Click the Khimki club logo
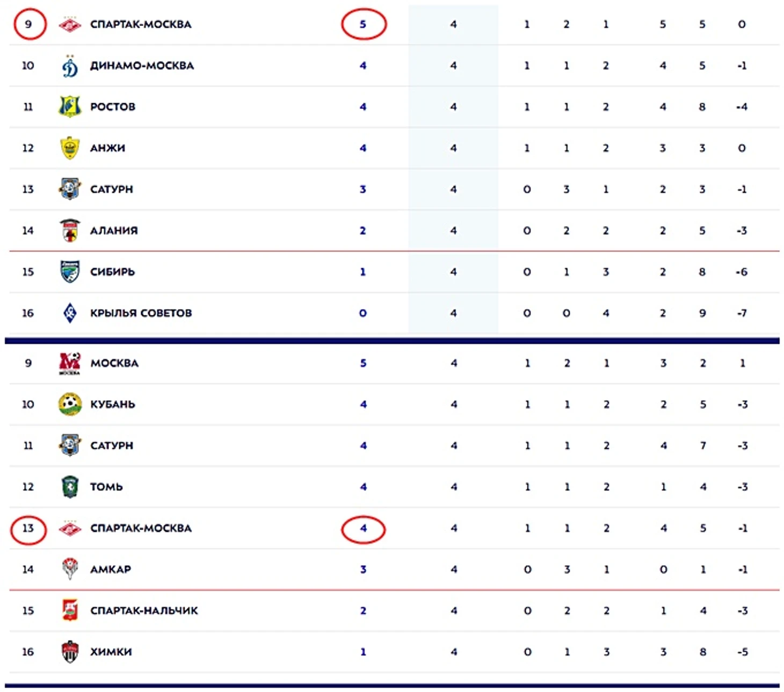 pos(70,652)
